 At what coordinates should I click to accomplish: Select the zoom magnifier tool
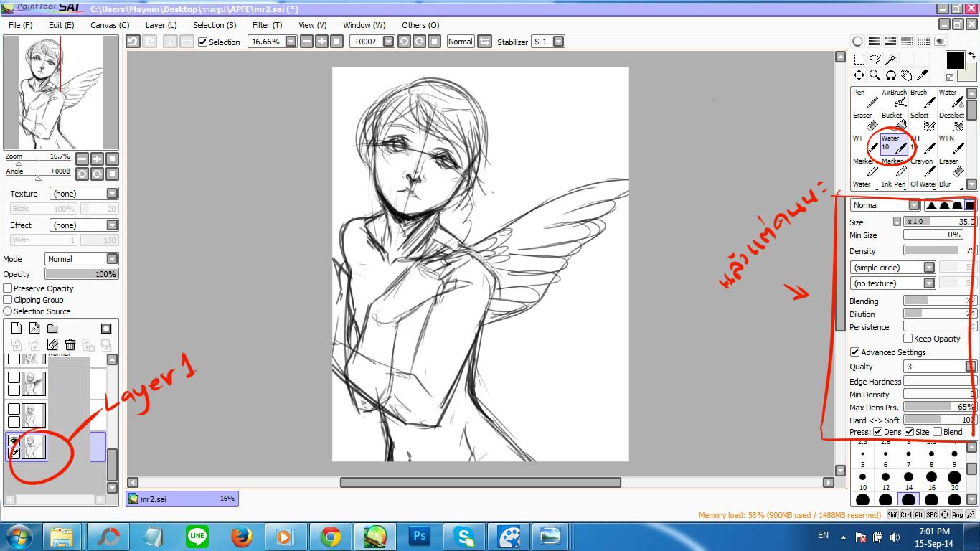tap(875, 75)
